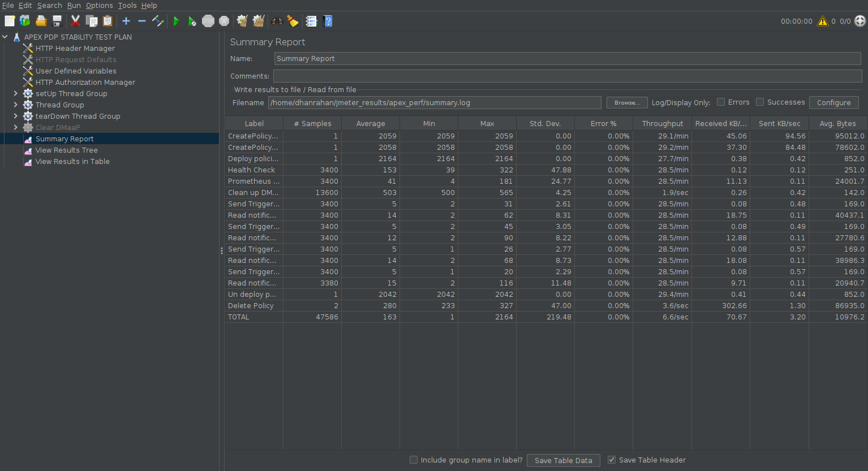This screenshot has height=471, width=868.
Task: Open the Edit menu
Action: click(x=25, y=5)
